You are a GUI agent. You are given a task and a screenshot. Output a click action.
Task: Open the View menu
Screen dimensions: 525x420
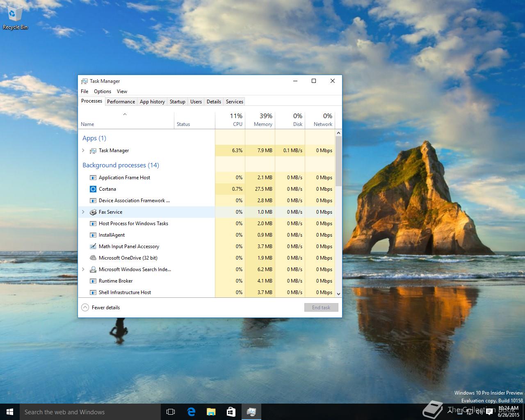(122, 91)
